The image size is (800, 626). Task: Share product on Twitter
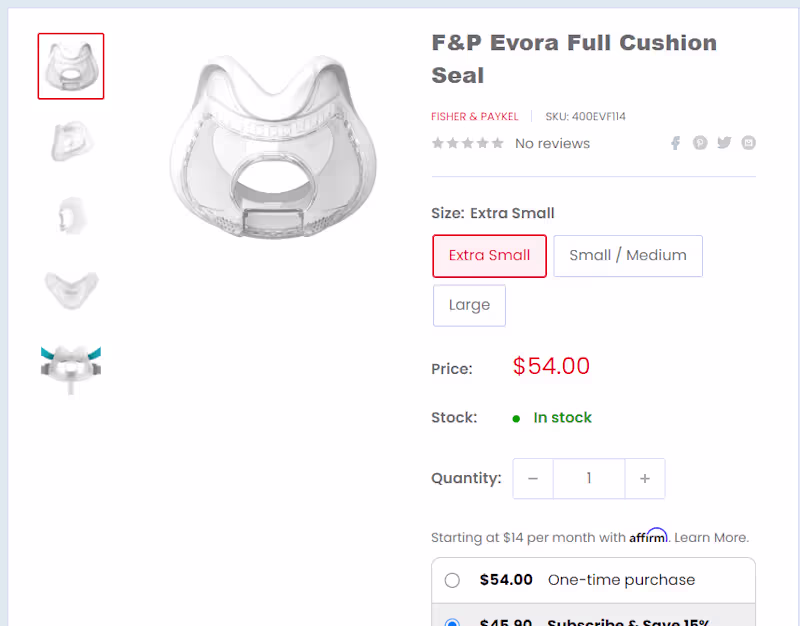tap(724, 143)
